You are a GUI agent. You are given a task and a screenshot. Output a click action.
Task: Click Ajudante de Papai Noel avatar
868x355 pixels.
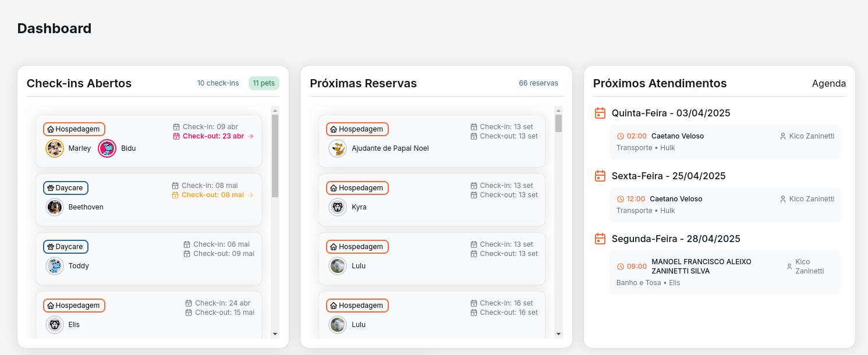338,148
